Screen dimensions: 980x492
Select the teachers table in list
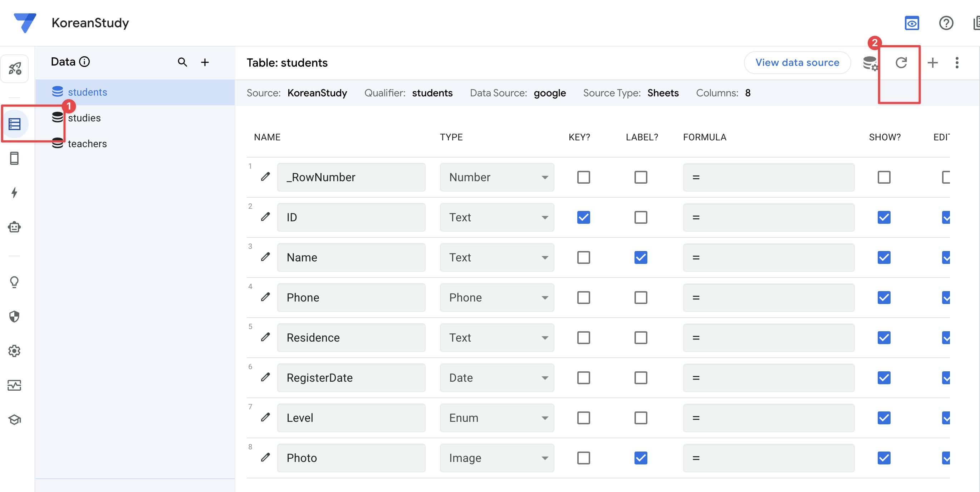[x=87, y=144]
